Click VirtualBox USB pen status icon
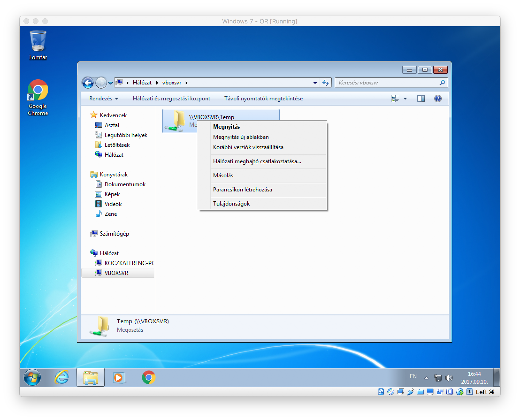Viewport: 520px width, 420px height. pyautogui.click(x=411, y=392)
